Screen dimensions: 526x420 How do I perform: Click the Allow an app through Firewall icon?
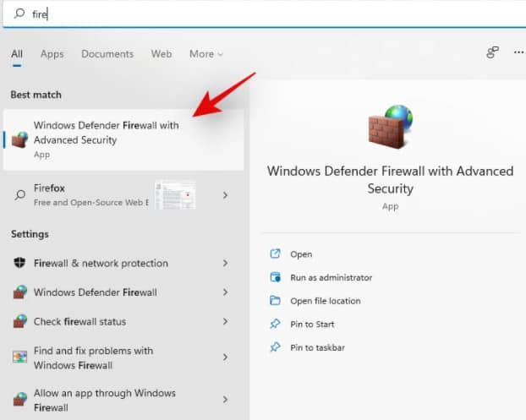(19, 400)
